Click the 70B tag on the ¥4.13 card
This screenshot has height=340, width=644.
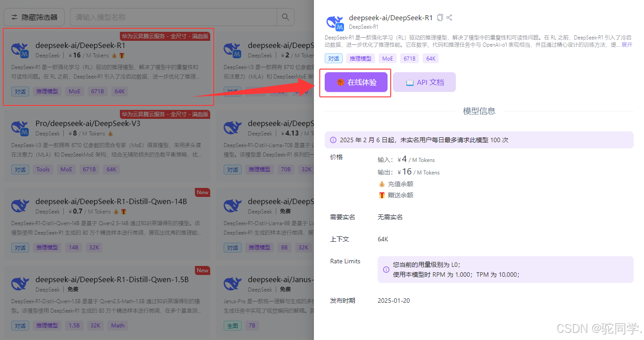286,170
